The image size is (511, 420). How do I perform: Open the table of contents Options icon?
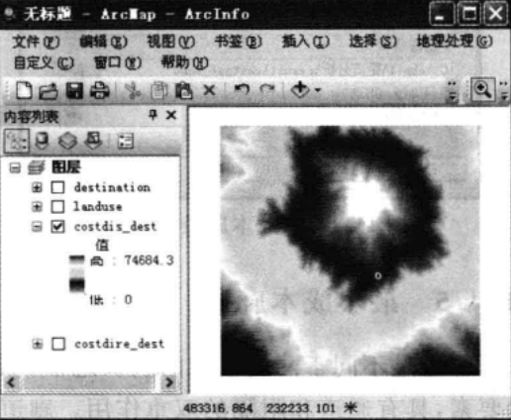tap(126, 141)
